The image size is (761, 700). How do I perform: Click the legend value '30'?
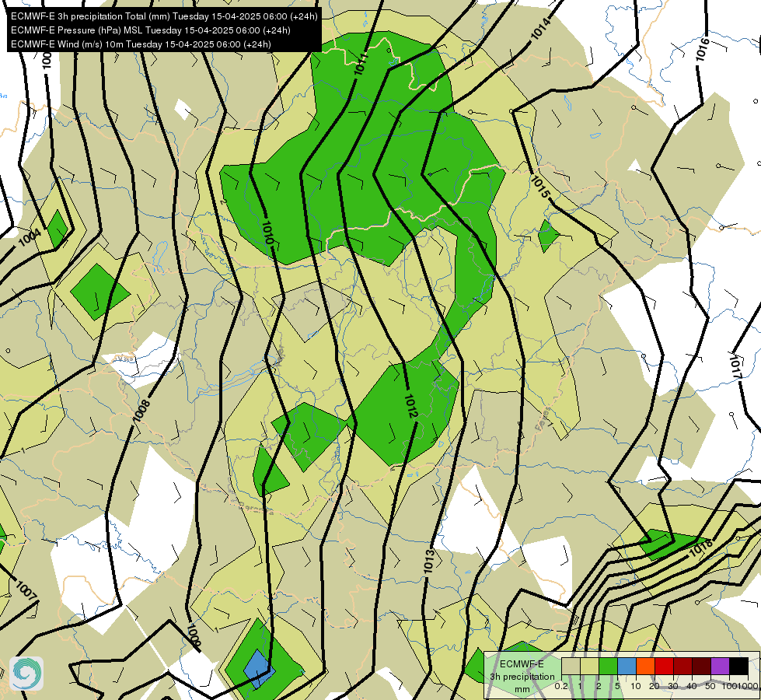(x=672, y=686)
